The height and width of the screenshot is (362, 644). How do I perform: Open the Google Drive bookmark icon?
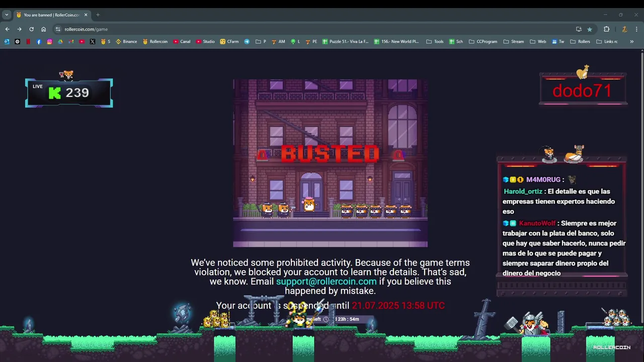(60, 42)
